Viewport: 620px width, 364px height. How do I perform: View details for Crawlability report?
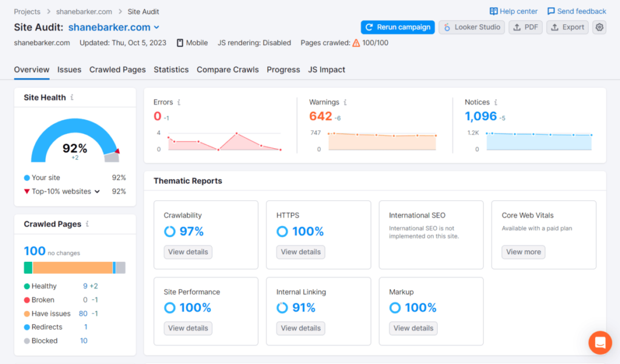click(x=188, y=252)
